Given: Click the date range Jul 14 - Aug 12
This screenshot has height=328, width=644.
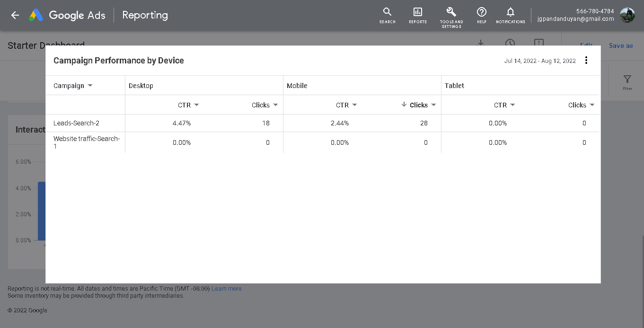Looking at the screenshot, I should pos(540,61).
